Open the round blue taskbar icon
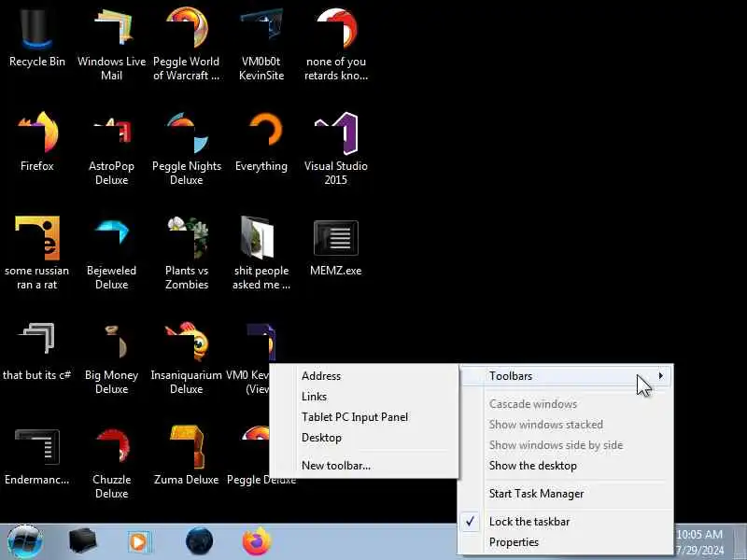Screen dimensions: 747x560 pos(200,541)
